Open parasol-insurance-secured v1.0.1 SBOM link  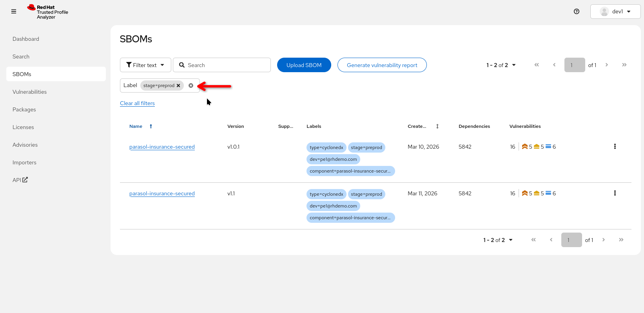click(162, 147)
